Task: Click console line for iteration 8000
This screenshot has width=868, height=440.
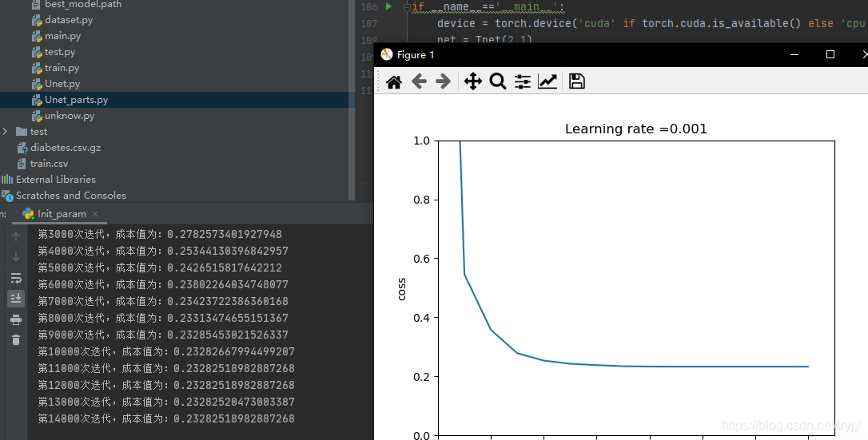Action: pos(163,318)
